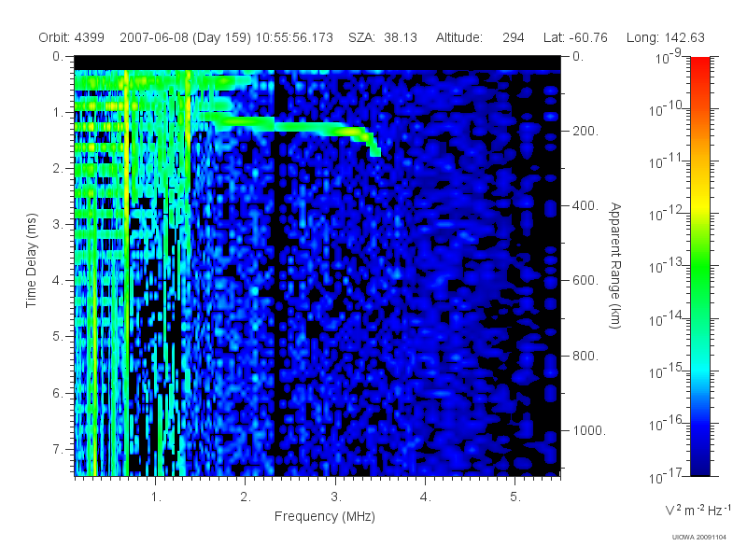The image size is (747, 560).
Task: Click the apparent range label 200.
Action: 585,131
